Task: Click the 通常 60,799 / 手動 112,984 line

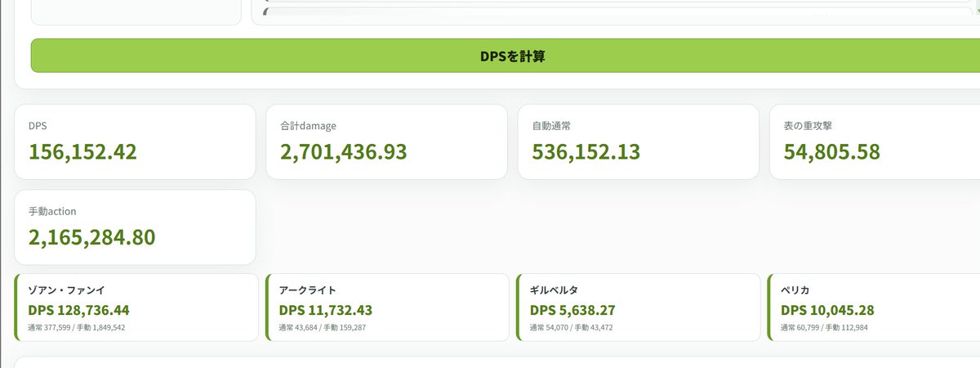Action: coord(824,328)
